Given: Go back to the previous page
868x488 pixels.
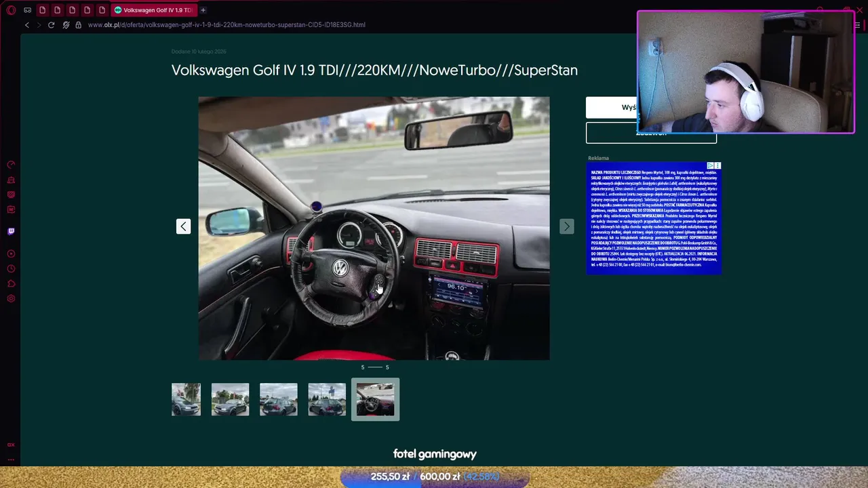Looking at the screenshot, I should 27,25.
